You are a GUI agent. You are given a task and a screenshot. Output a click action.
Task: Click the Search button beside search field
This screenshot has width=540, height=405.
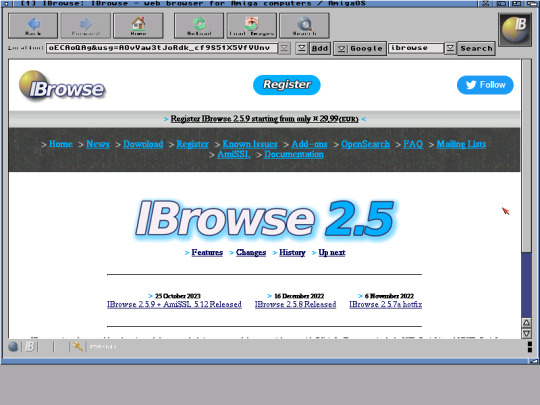point(476,49)
